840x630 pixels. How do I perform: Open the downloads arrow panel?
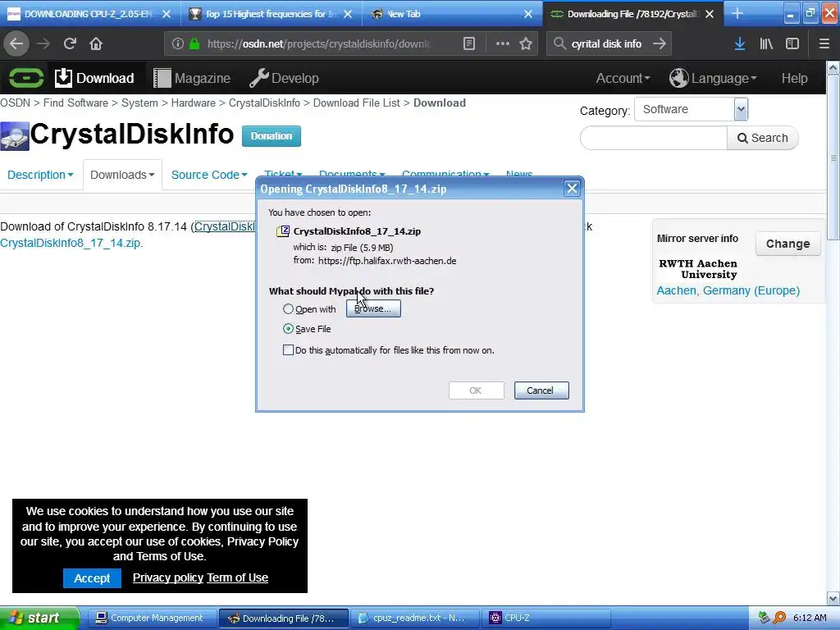coord(740,44)
